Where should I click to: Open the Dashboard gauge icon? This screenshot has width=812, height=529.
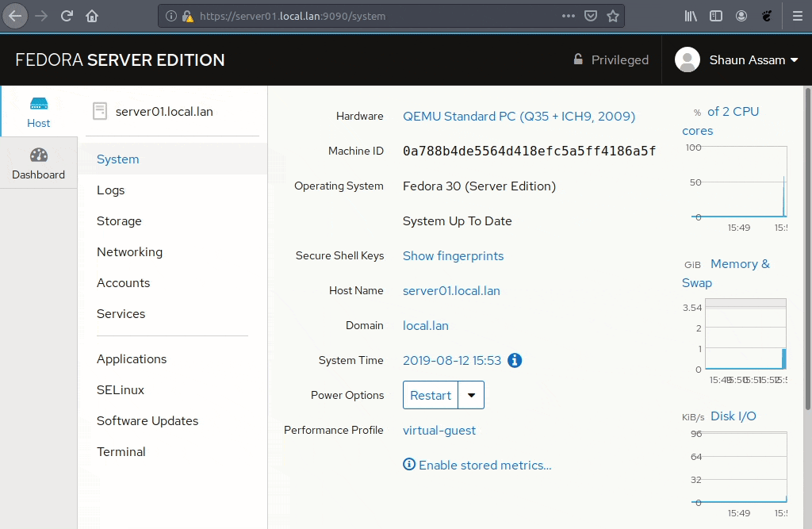tap(39, 155)
